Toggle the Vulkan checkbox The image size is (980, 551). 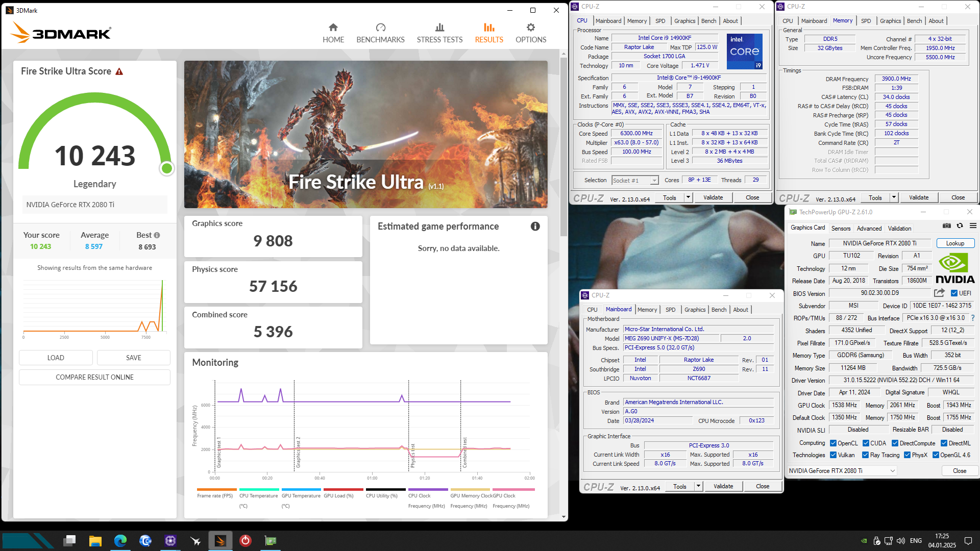coord(833,455)
